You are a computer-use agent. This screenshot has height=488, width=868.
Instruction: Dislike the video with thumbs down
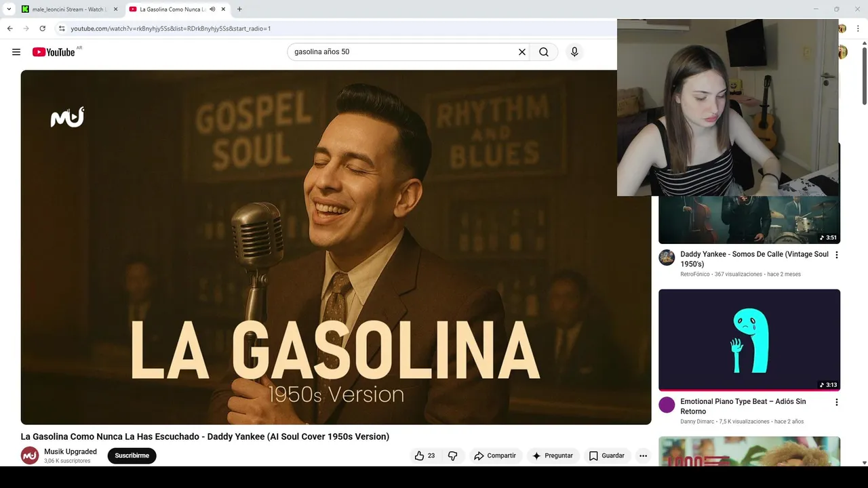pos(453,455)
